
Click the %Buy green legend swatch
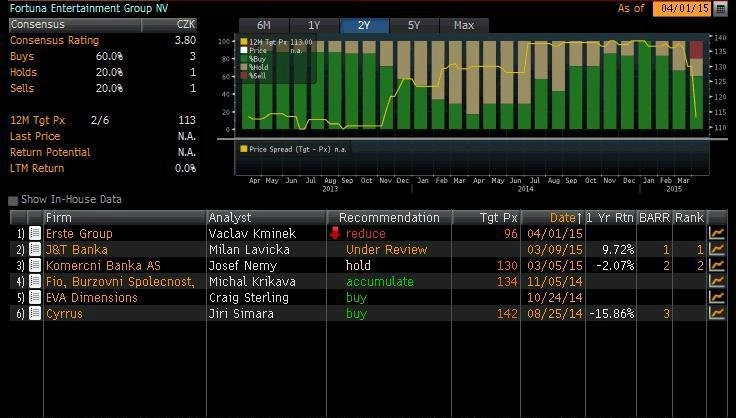[244, 59]
